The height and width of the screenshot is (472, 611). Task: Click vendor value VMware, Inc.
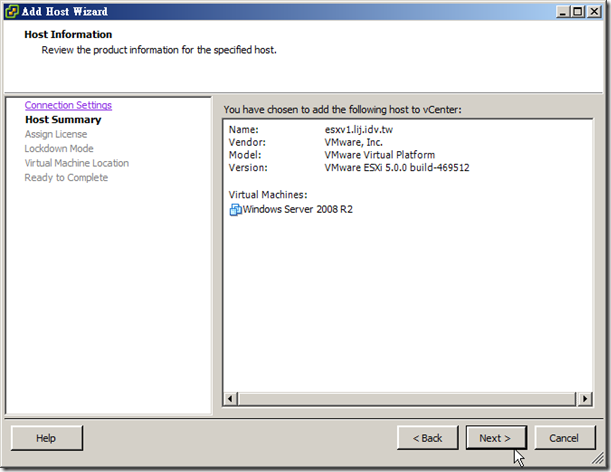click(x=353, y=142)
